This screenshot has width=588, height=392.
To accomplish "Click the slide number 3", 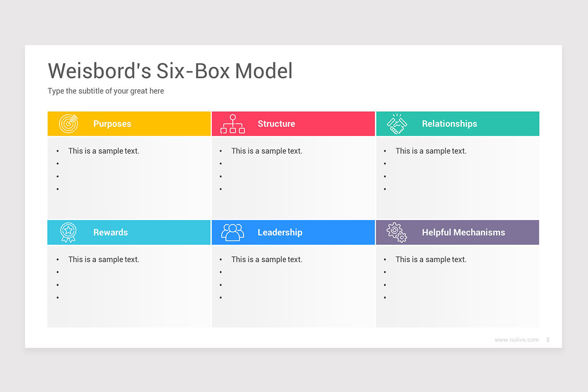I will [x=547, y=340].
